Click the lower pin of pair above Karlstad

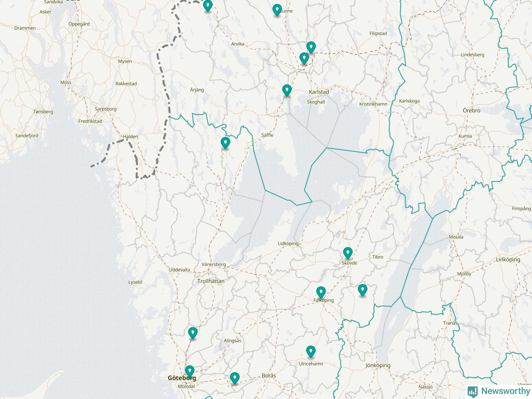pos(304,58)
